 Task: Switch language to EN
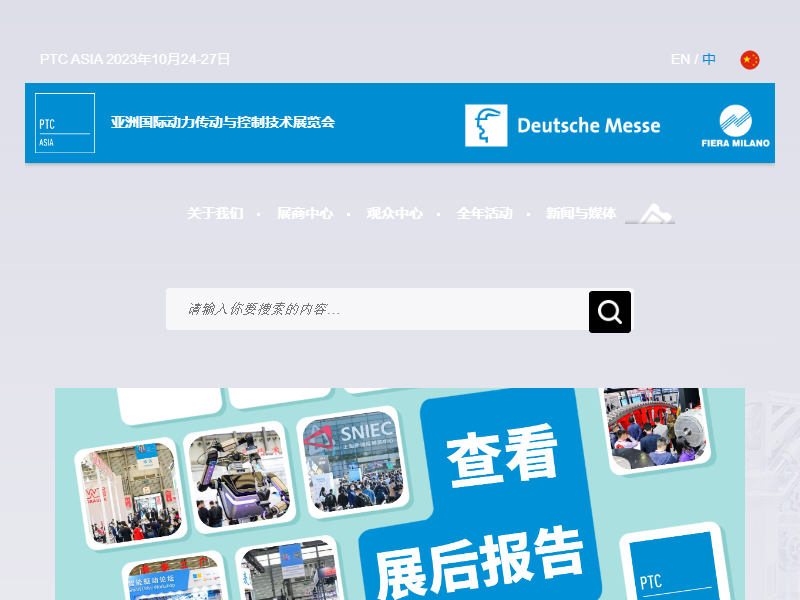click(680, 59)
